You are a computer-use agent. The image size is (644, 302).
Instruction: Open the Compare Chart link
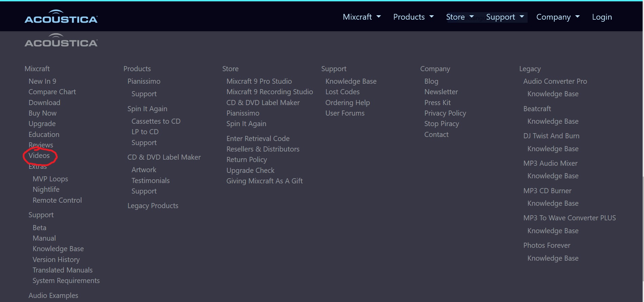click(x=52, y=92)
